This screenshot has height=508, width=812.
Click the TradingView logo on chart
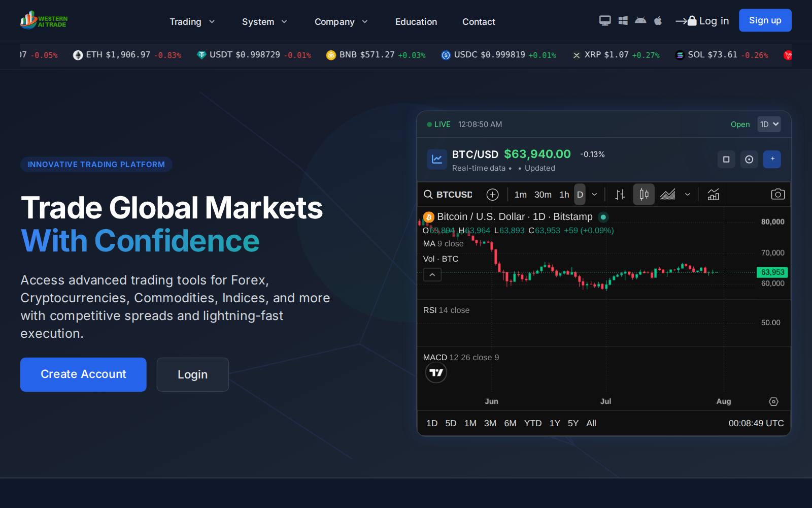coord(436,373)
